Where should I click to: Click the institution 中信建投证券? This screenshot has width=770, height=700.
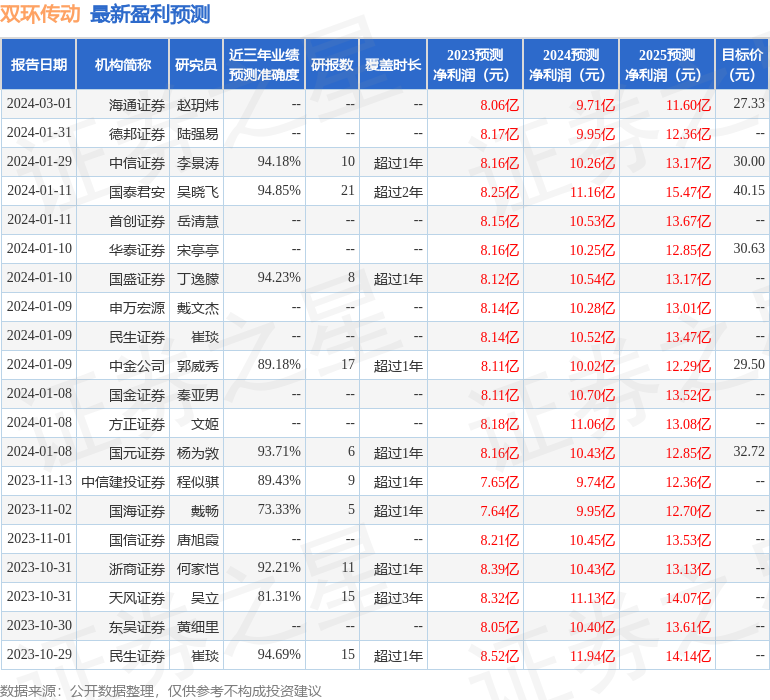pos(123,481)
